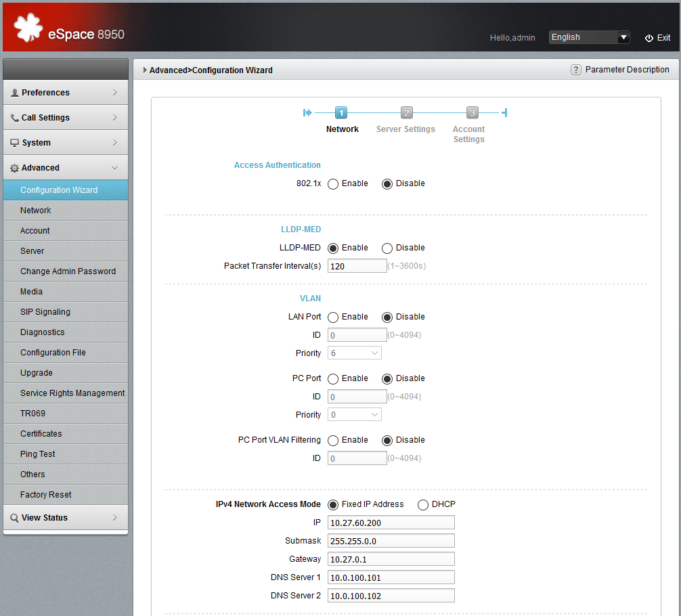Viewport: 681px width, 616px height.
Task: Click the Exit power icon
Action: pos(649,38)
